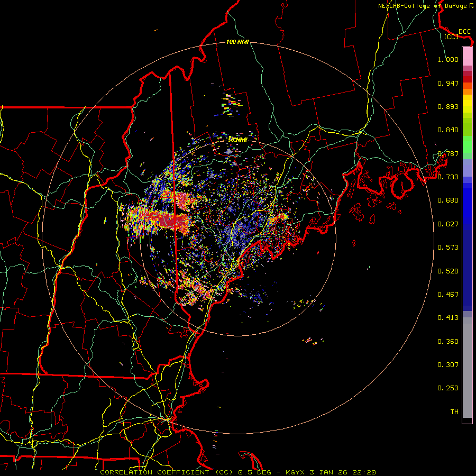Image resolution: width=476 pixels, height=476 pixels.
Task: Click the 1.000 color scale value
Action: (448, 59)
